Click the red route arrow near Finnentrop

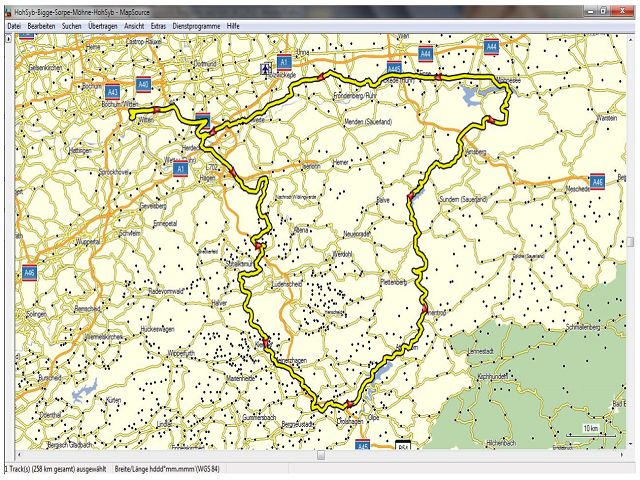click(x=424, y=309)
